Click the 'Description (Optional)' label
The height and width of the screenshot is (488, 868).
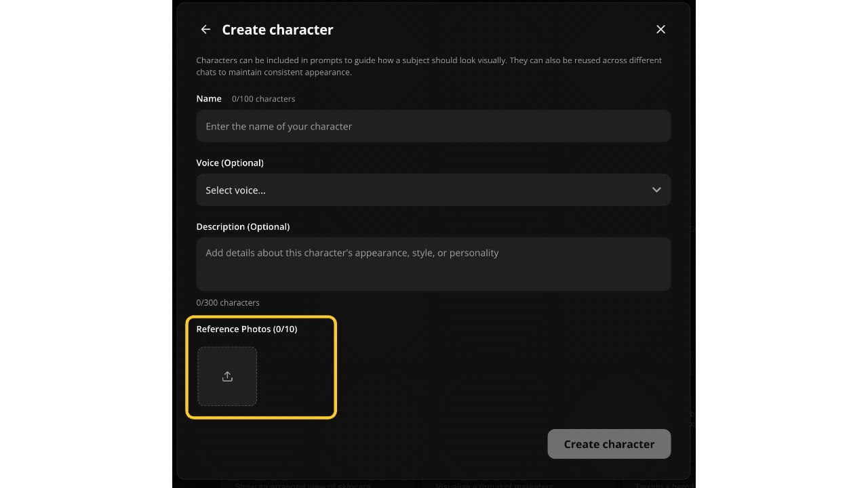(243, 226)
